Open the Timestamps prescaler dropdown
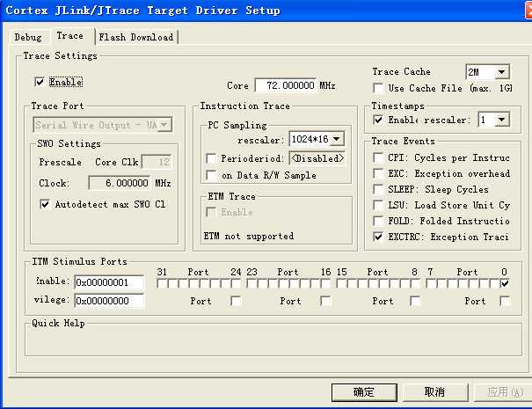 pos(493,120)
